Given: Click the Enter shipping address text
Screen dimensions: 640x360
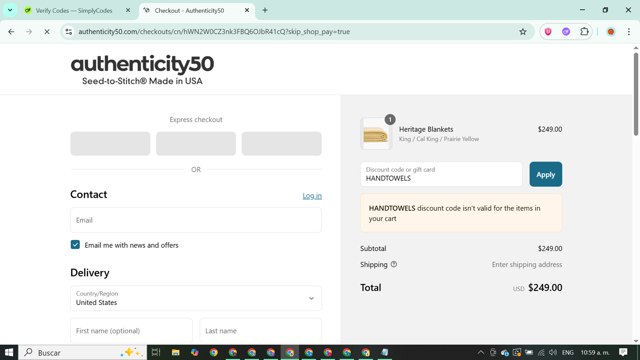Looking at the screenshot, I should 527,264.
